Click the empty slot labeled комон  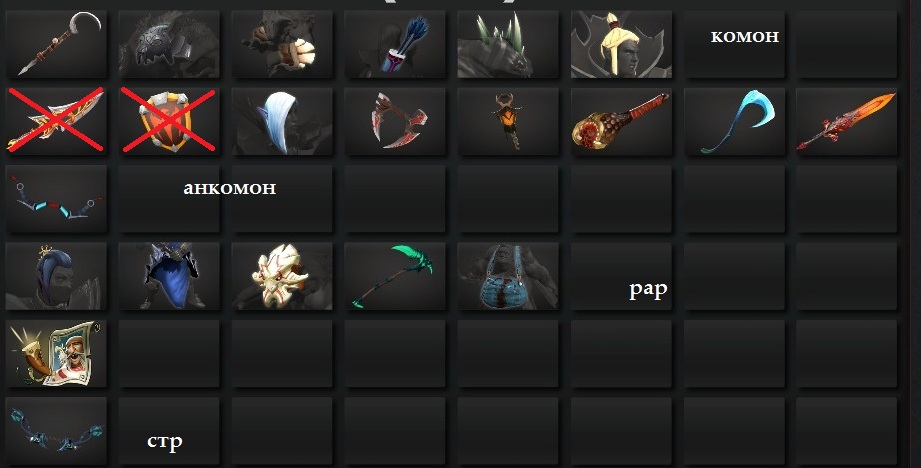point(734,44)
